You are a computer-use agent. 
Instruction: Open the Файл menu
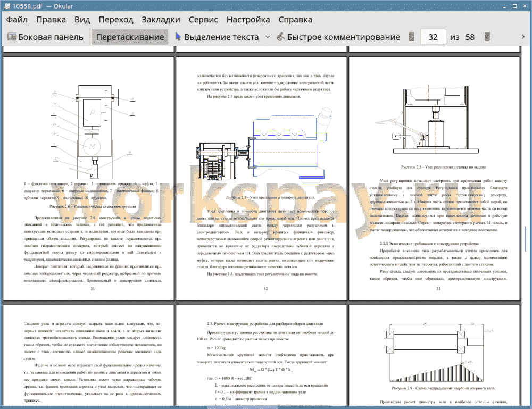tap(16, 20)
